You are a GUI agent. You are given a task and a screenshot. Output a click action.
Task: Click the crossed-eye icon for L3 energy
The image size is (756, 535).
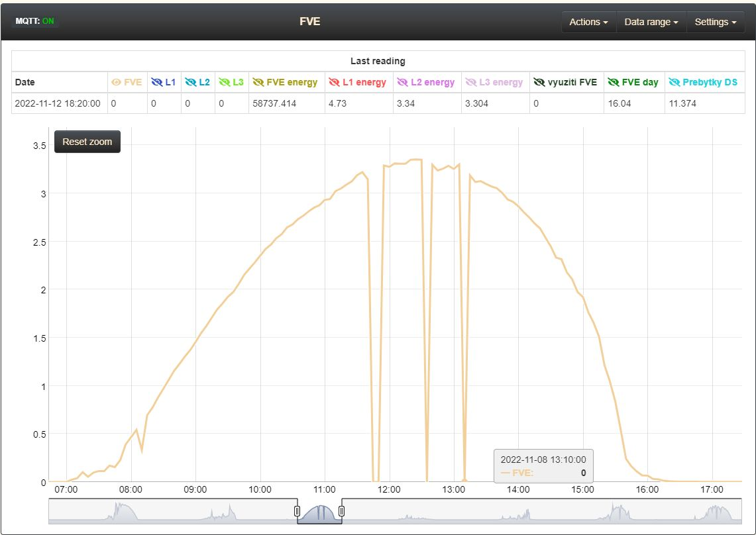click(471, 83)
